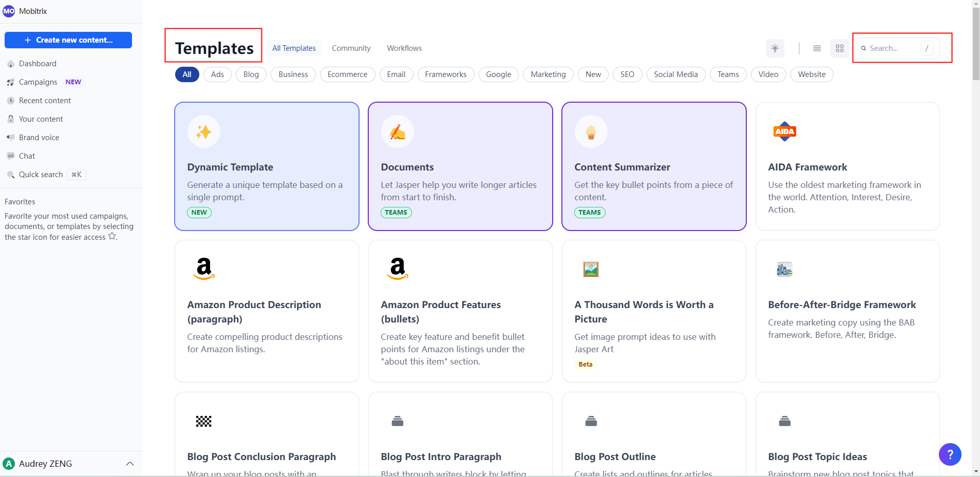Switch to grid view icon
Screen dimensions: 980x477
pyautogui.click(x=840, y=48)
